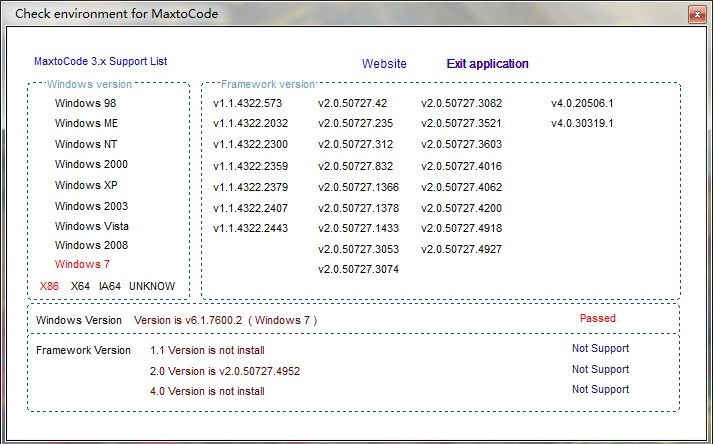
Task: Click framework v4.0.30319.1
Action: (582, 123)
